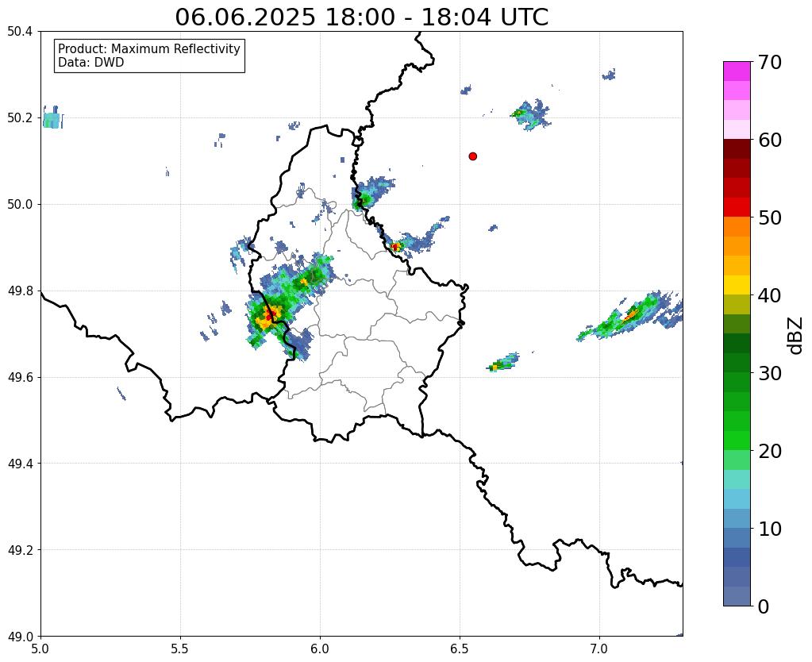
Task: Pick the orange colorbar segment below 50
Action: tap(737, 227)
